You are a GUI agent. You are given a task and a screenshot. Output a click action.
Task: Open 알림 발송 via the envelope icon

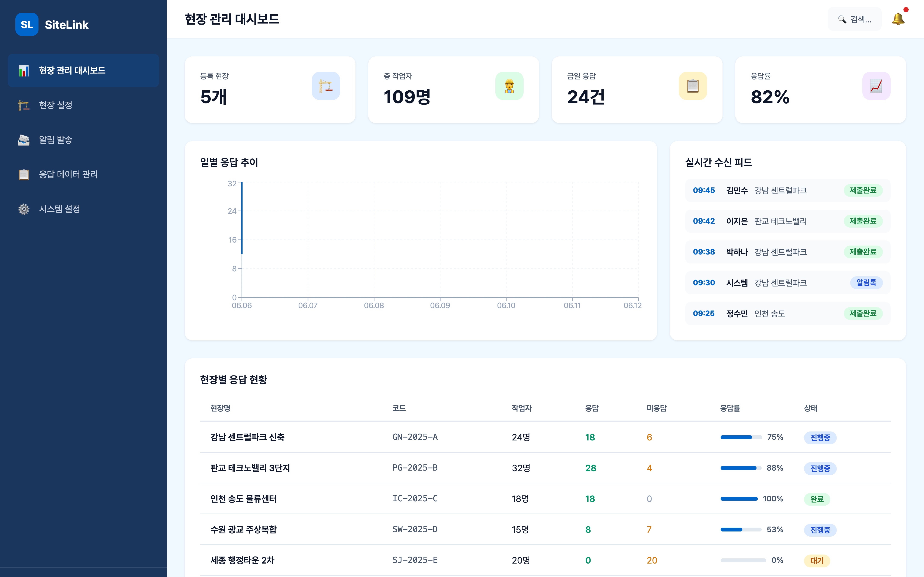[x=24, y=140]
